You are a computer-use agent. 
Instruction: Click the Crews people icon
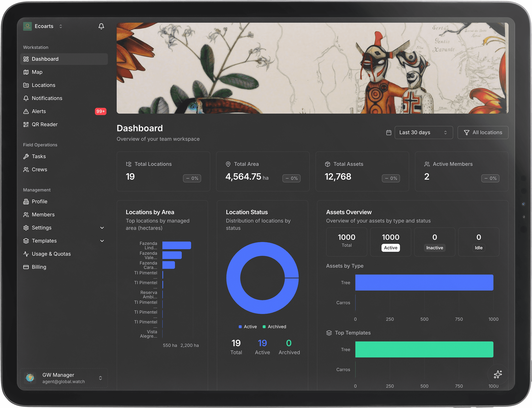pos(26,170)
